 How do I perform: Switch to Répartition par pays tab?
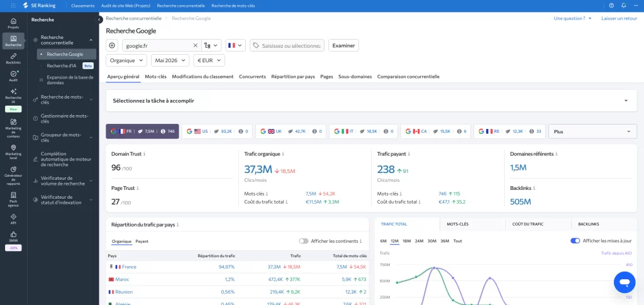293,76
